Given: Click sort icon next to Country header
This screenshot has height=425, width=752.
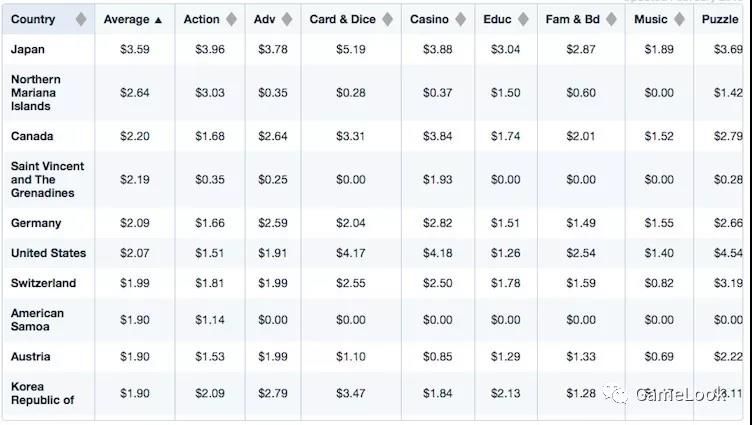Looking at the screenshot, I should tap(81, 19).
